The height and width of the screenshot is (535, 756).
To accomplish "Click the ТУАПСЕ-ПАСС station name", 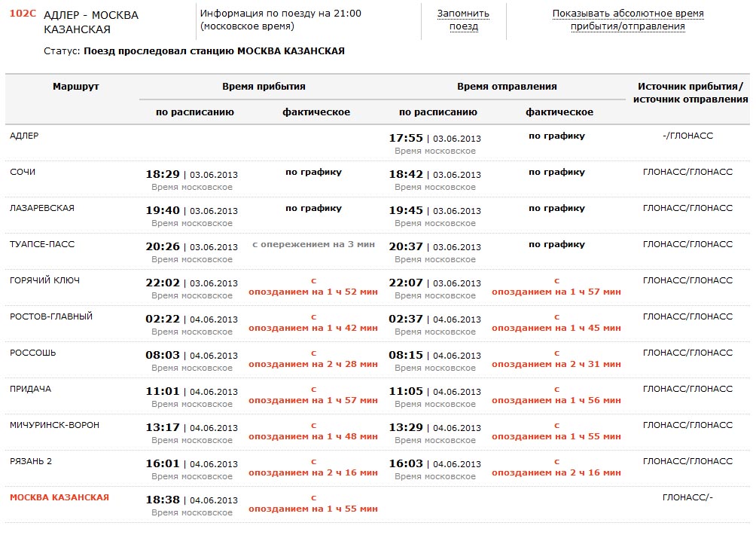I will [x=42, y=244].
